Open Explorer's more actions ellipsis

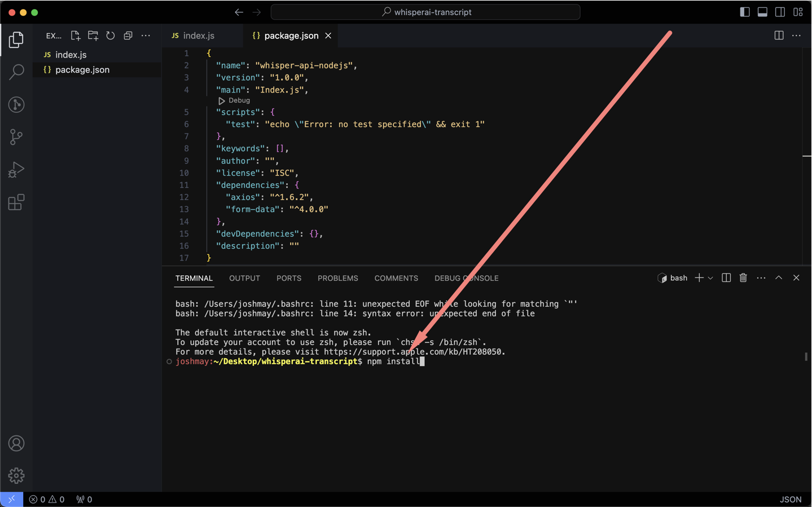(146, 36)
